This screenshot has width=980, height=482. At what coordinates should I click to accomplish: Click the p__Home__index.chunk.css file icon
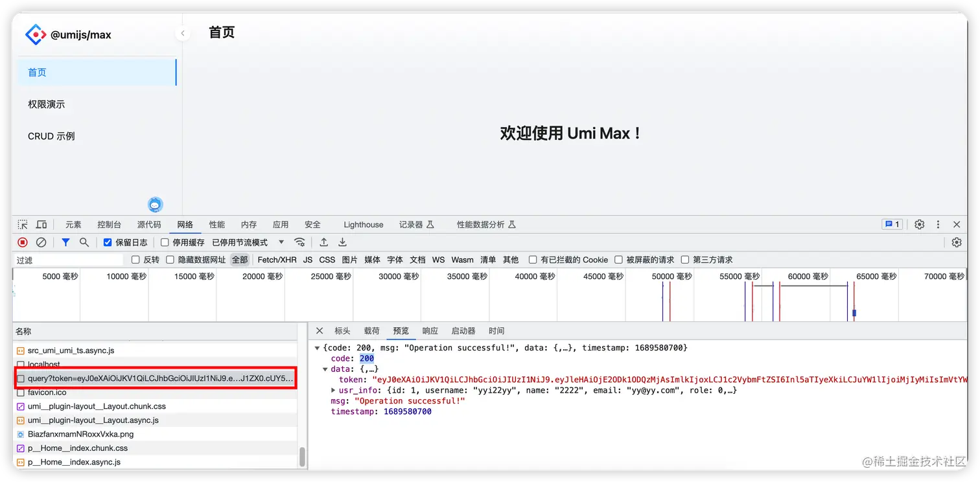pos(21,448)
